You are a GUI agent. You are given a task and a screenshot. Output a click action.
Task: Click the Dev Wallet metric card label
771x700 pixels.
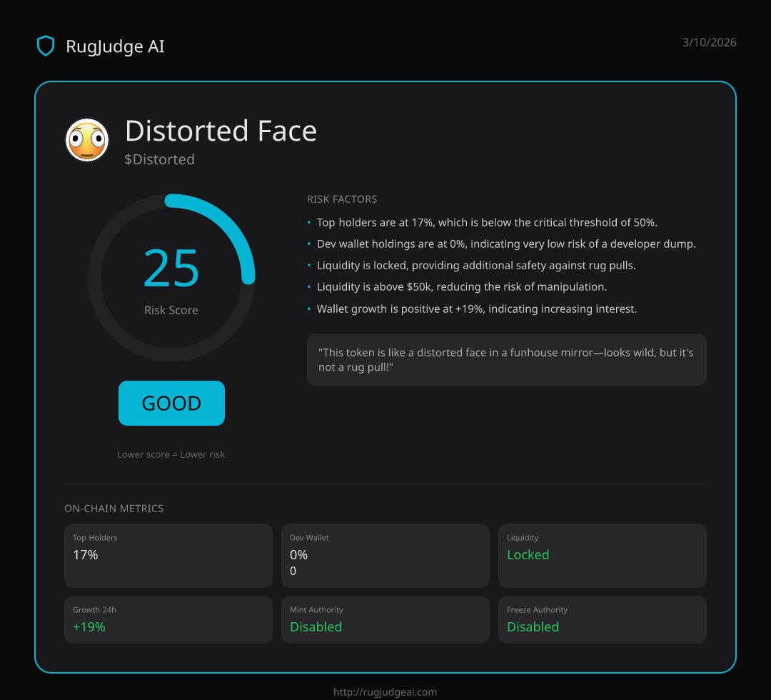[x=309, y=538]
